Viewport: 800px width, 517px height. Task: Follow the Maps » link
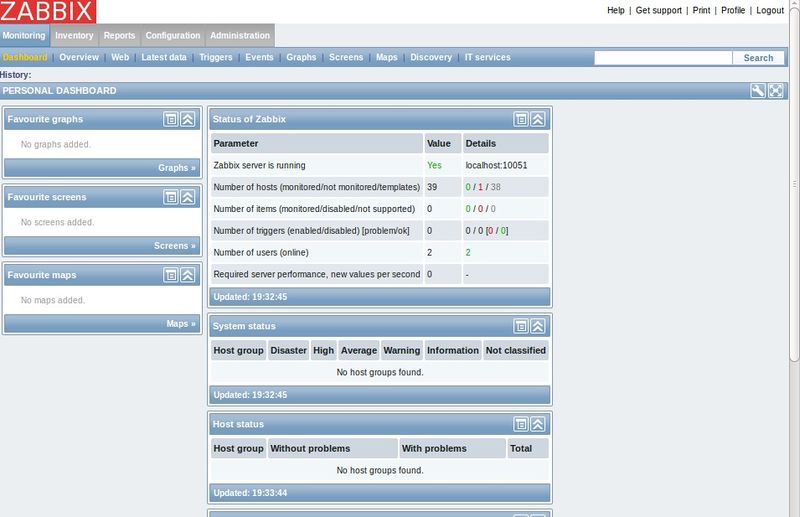tap(181, 324)
